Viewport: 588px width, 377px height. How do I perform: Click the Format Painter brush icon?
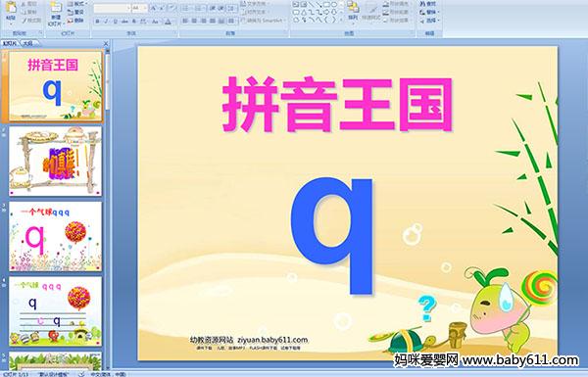[24, 21]
